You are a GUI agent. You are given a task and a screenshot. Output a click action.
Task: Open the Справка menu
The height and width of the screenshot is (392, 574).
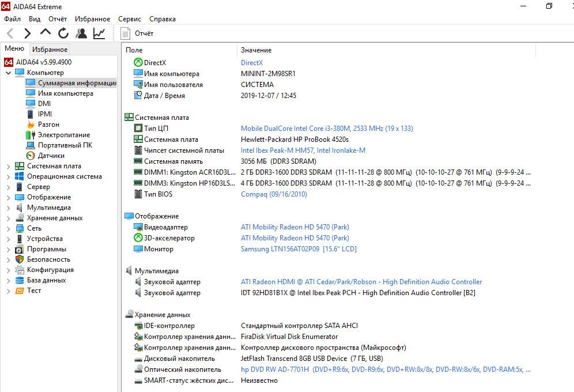pos(162,19)
